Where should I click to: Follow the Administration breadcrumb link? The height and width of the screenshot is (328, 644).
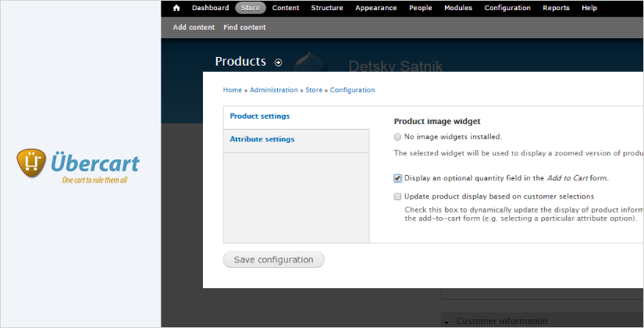[274, 90]
